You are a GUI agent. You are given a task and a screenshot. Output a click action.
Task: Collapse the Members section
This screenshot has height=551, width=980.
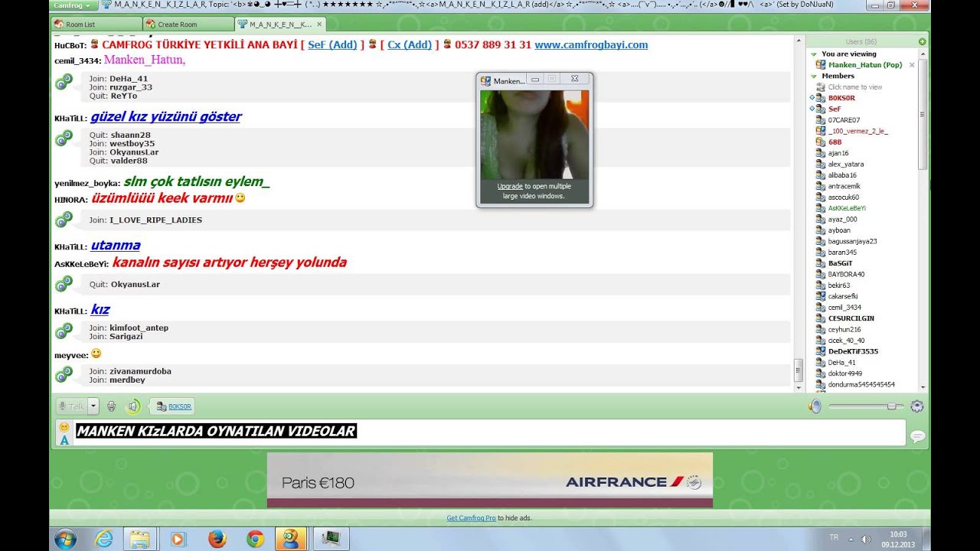coord(814,77)
